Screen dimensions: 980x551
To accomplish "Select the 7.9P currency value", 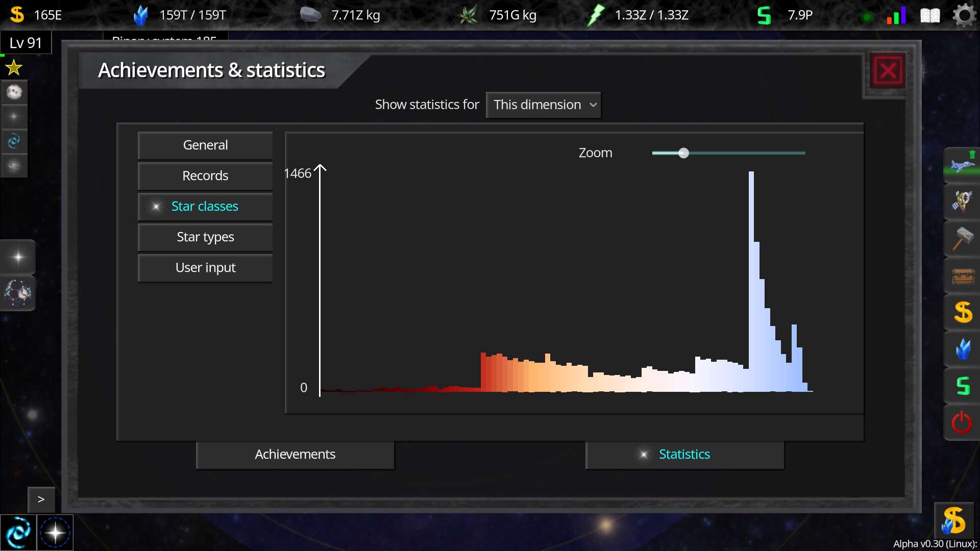I will [x=800, y=15].
